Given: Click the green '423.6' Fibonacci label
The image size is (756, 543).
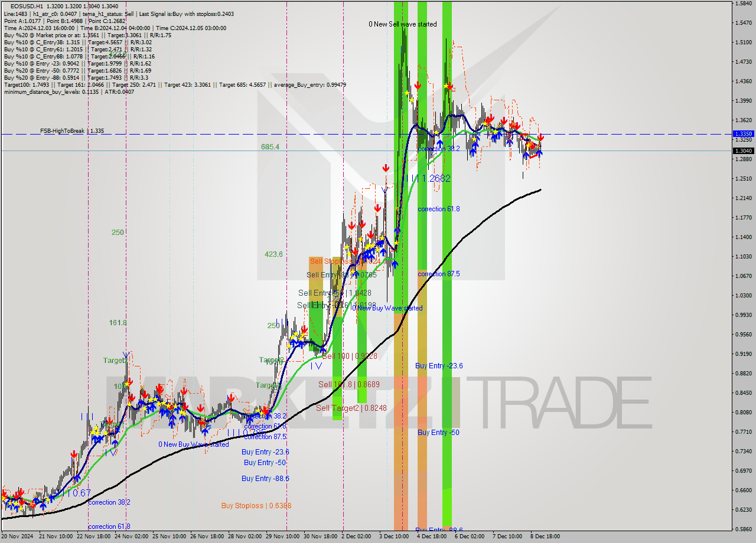Looking at the screenshot, I should pyautogui.click(x=273, y=254).
